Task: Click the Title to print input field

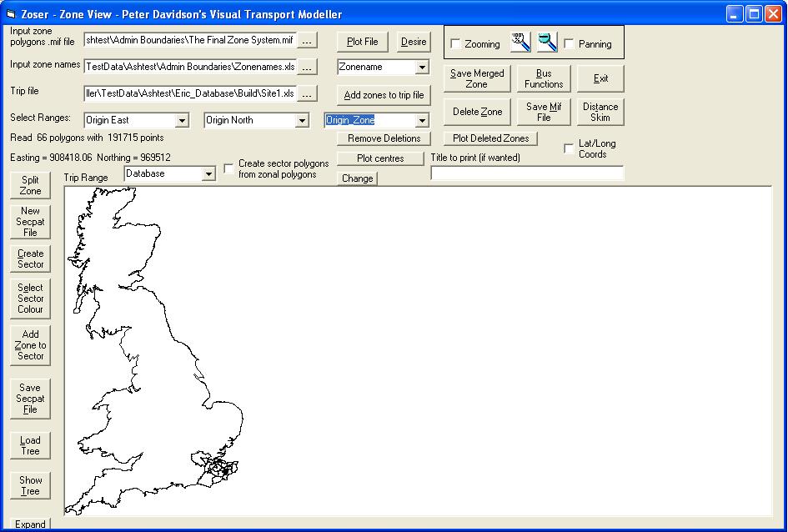Action: pyautogui.click(x=527, y=173)
